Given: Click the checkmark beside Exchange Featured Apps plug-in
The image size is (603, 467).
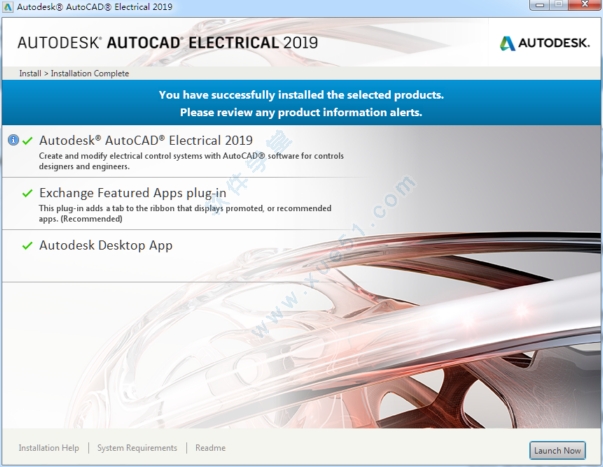Looking at the screenshot, I should point(27,193).
